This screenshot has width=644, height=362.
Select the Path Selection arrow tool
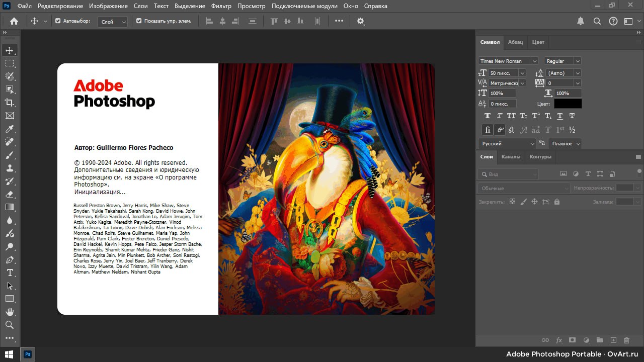pos(10,286)
